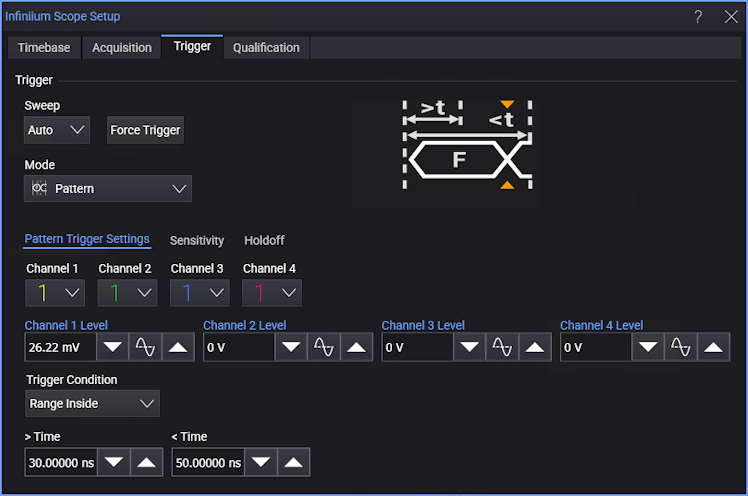Click Channel 1 sine wave auto-level icon
Screen dimensions: 748x496
point(145,347)
